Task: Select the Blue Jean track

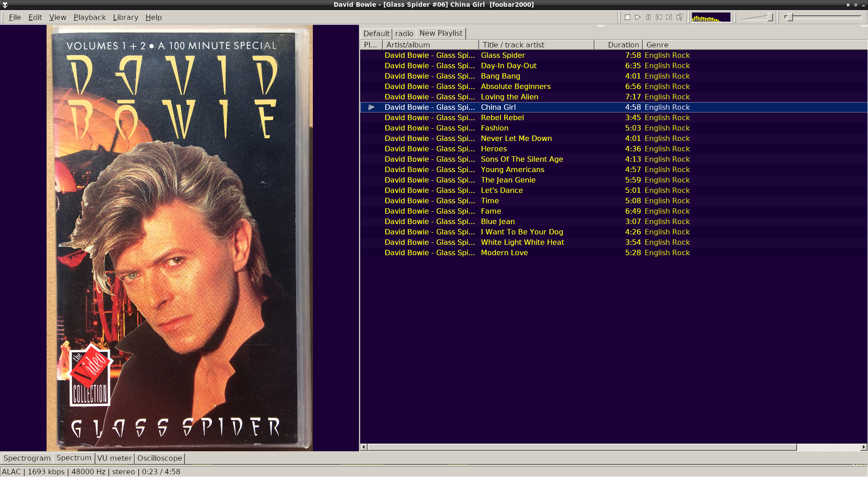Action: (498, 221)
